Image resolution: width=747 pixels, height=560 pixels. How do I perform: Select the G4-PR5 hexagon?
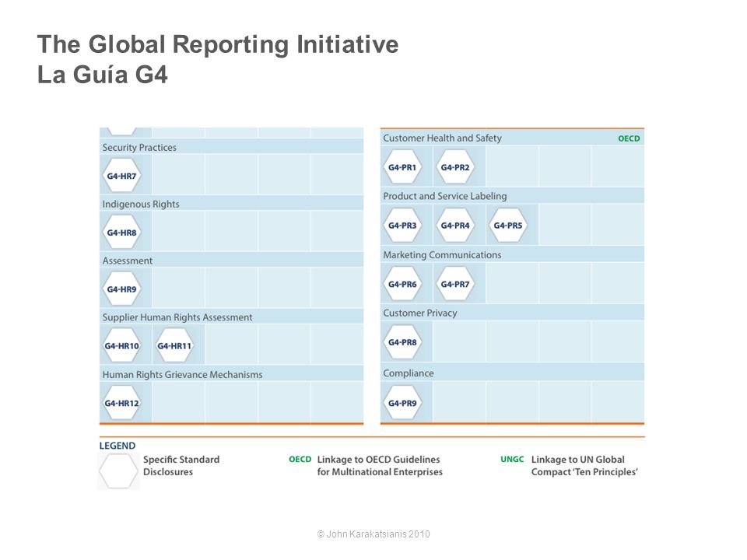[x=508, y=226]
